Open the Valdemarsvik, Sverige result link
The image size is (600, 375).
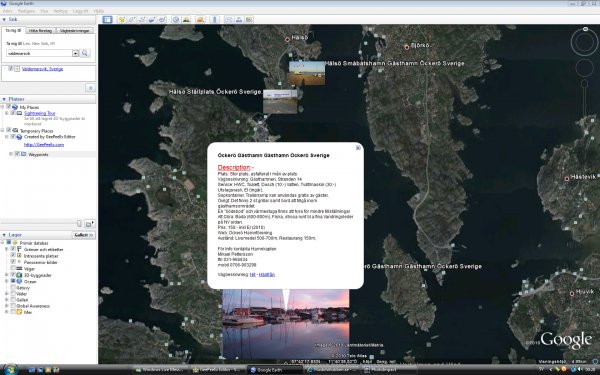click(42, 69)
